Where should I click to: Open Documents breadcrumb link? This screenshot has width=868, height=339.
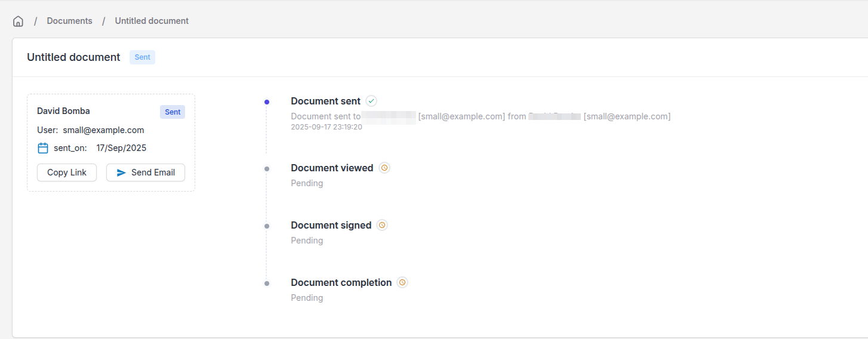[69, 21]
